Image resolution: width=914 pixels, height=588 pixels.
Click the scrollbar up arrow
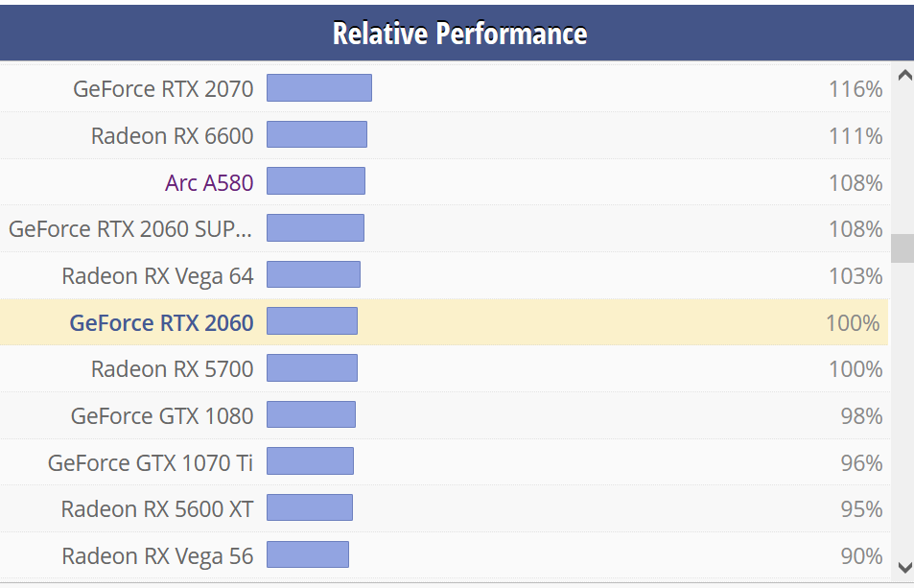pos(904,76)
